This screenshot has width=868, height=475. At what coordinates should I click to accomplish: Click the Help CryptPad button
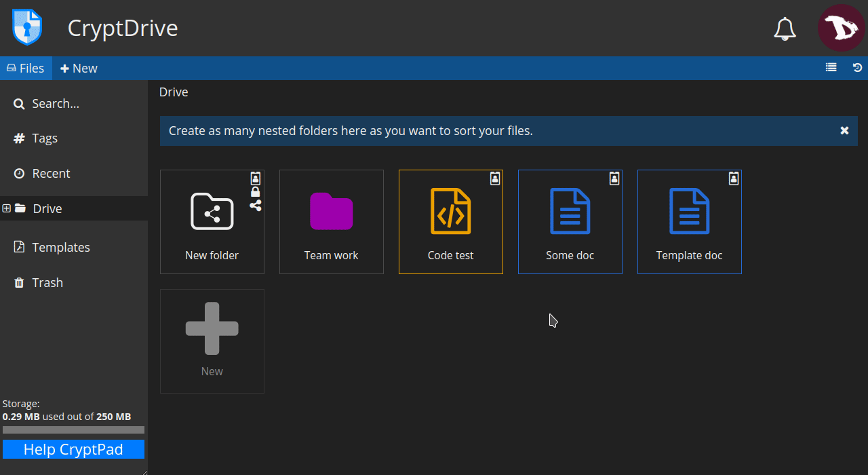tap(73, 449)
